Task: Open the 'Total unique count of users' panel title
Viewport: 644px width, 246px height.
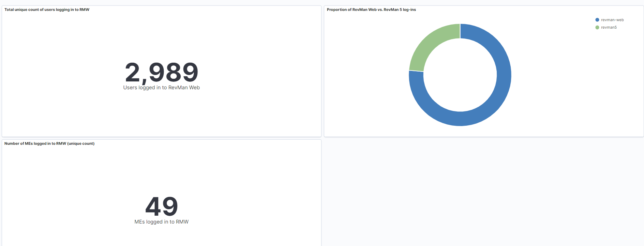Action: [47, 10]
